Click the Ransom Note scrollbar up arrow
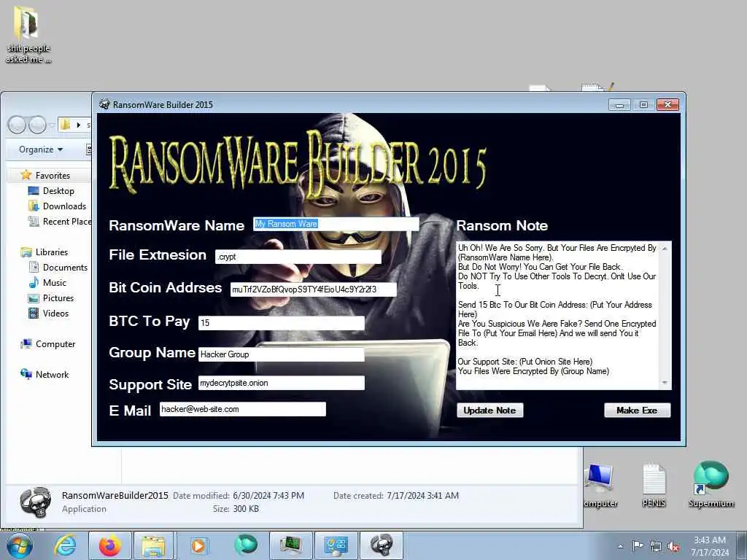747x560 pixels. point(665,249)
